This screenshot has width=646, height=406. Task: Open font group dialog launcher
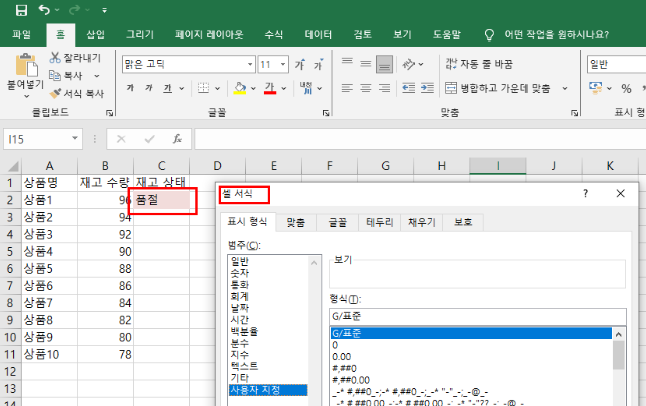(x=325, y=113)
